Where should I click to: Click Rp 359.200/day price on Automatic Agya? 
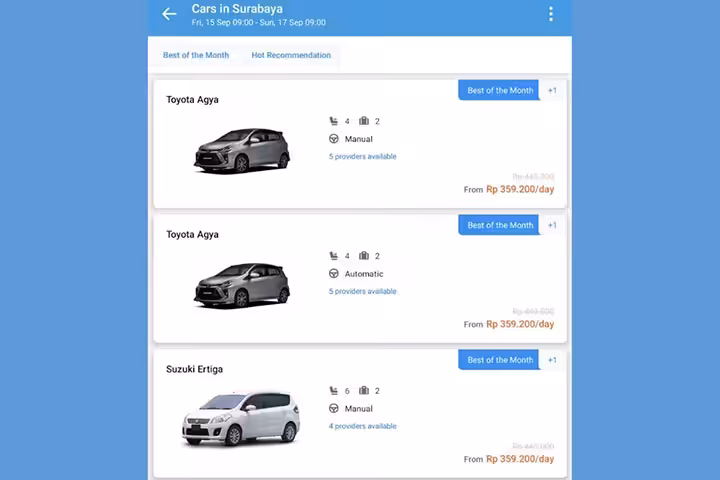coord(520,324)
